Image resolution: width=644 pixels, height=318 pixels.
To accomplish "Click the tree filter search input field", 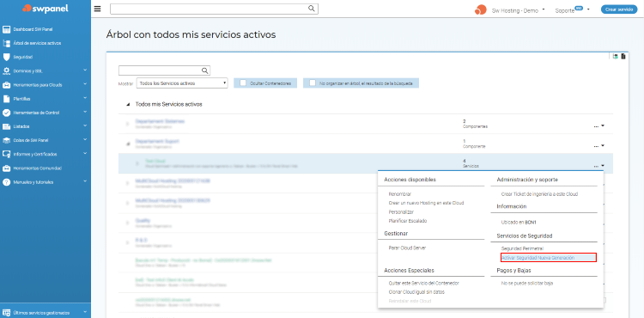I will [164, 70].
